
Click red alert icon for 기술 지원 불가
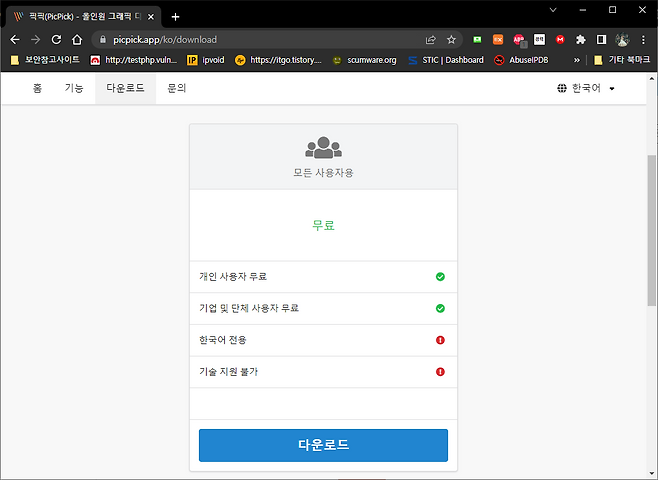(x=440, y=372)
